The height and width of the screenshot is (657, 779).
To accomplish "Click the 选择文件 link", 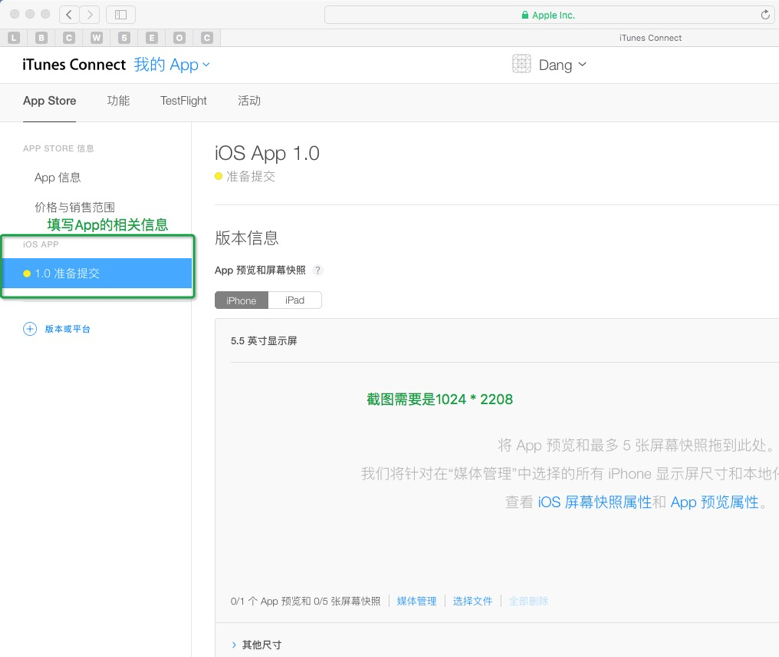I will pyautogui.click(x=472, y=601).
